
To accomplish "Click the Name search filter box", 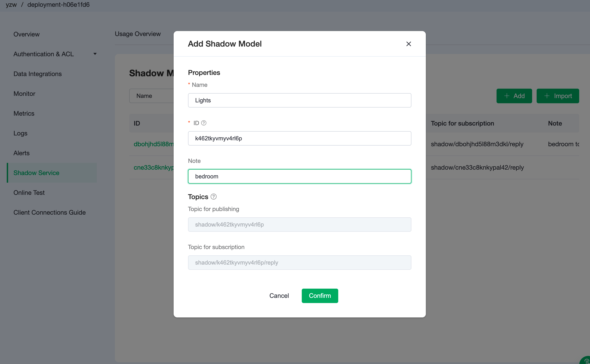I will point(152,96).
